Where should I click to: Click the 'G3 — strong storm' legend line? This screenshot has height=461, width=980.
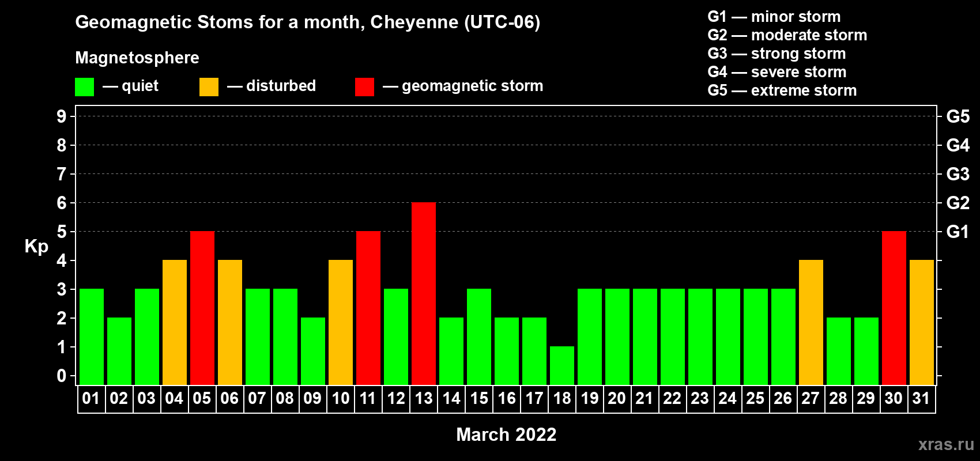(x=777, y=54)
